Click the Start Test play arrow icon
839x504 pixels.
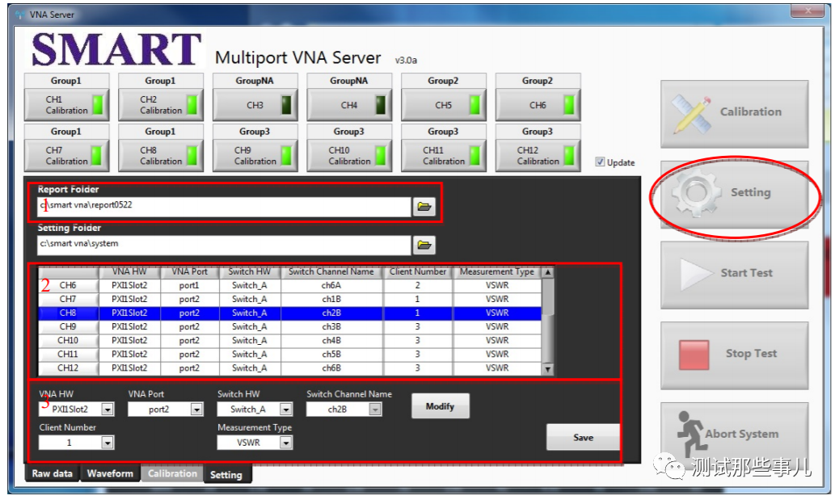click(696, 274)
